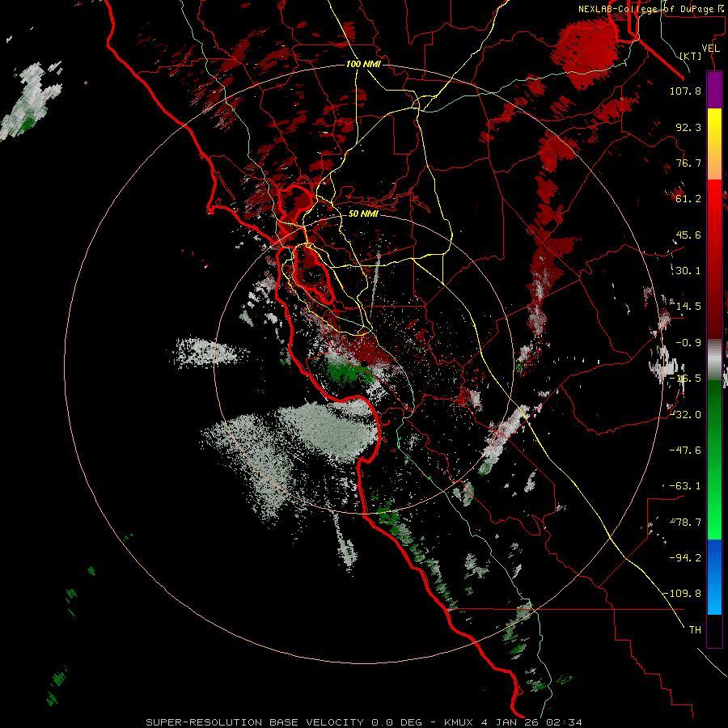Click the 76.7 velocity scale value
This screenshot has height=728, width=728.
[x=688, y=163]
